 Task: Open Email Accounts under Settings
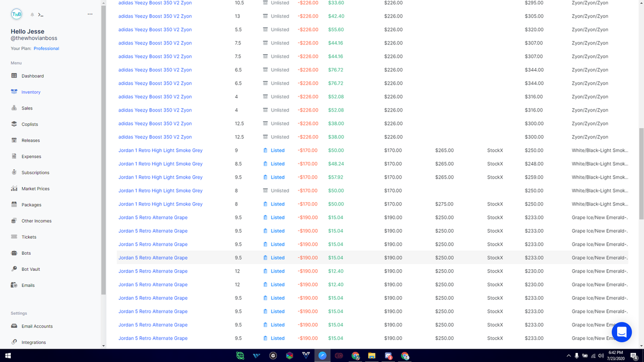point(37,326)
